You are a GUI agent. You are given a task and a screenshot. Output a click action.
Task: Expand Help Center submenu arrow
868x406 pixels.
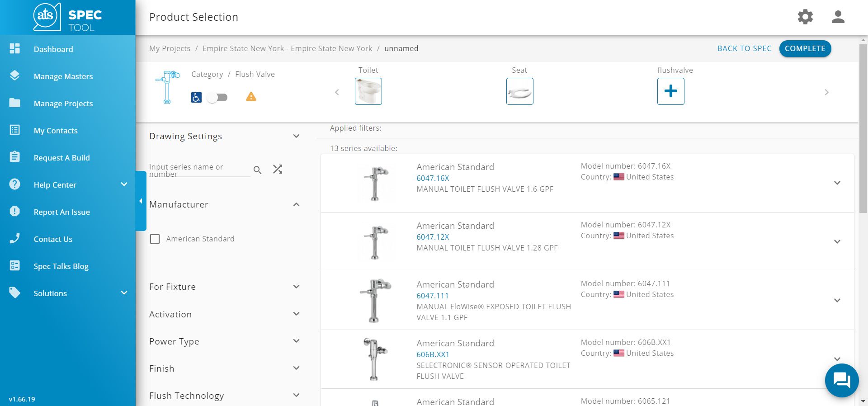(124, 184)
